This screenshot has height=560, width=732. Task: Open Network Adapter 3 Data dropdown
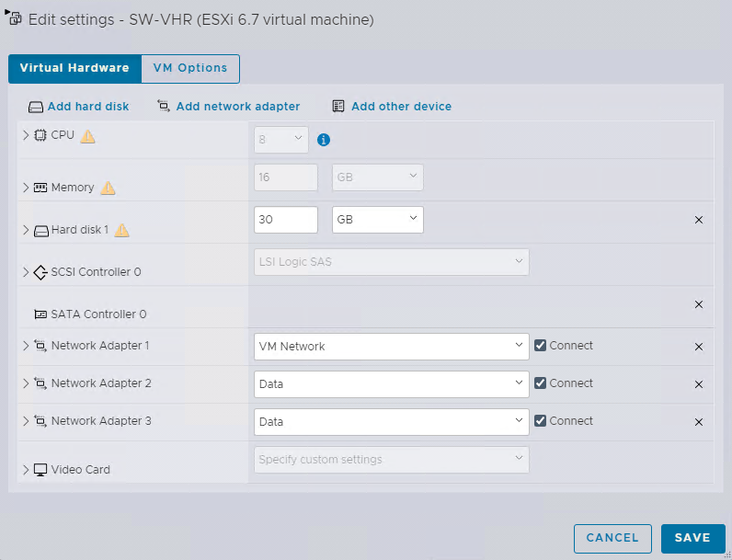tap(391, 422)
